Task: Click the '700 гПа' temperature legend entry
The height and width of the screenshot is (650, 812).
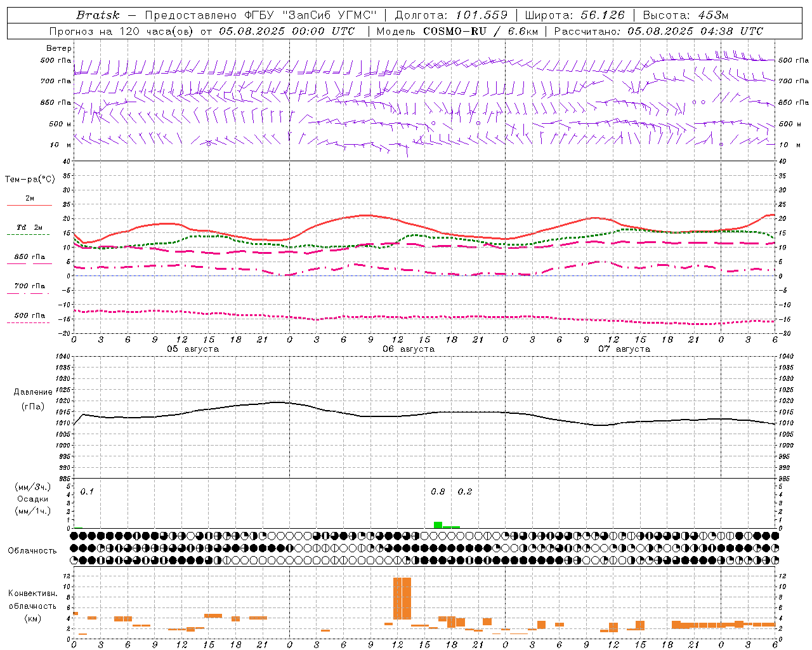Action: tap(30, 286)
